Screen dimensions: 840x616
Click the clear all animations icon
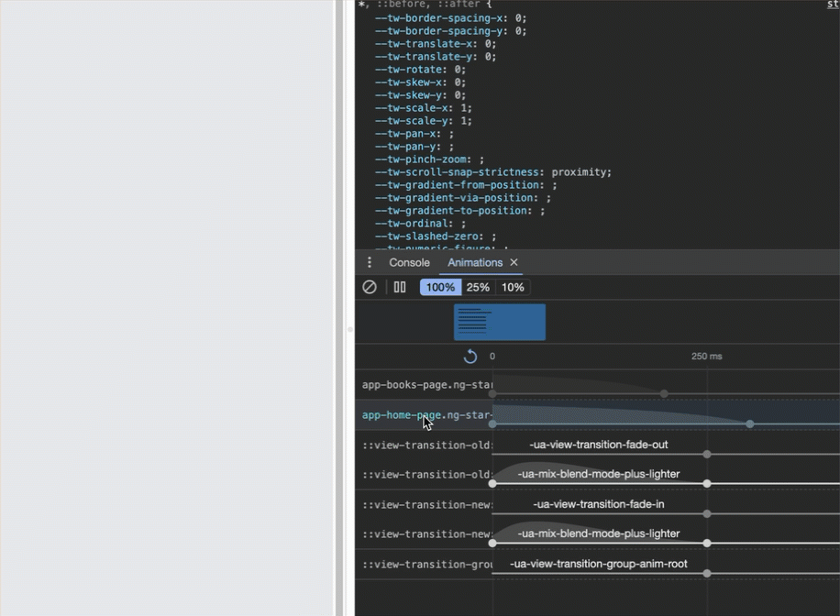[370, 287]
